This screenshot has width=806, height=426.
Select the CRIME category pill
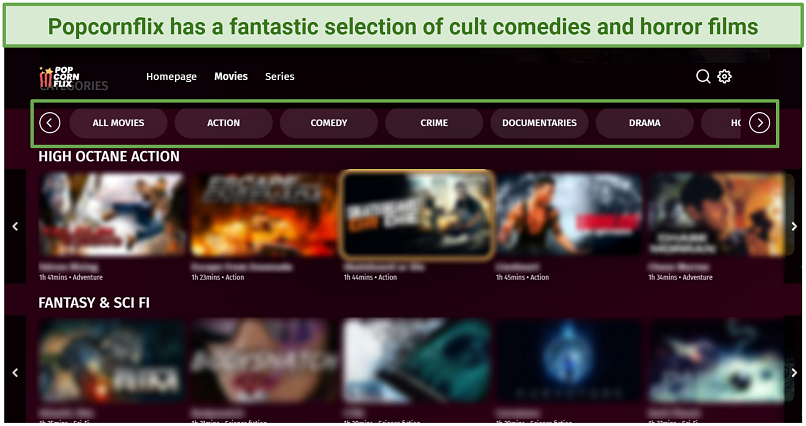point(434,123)
